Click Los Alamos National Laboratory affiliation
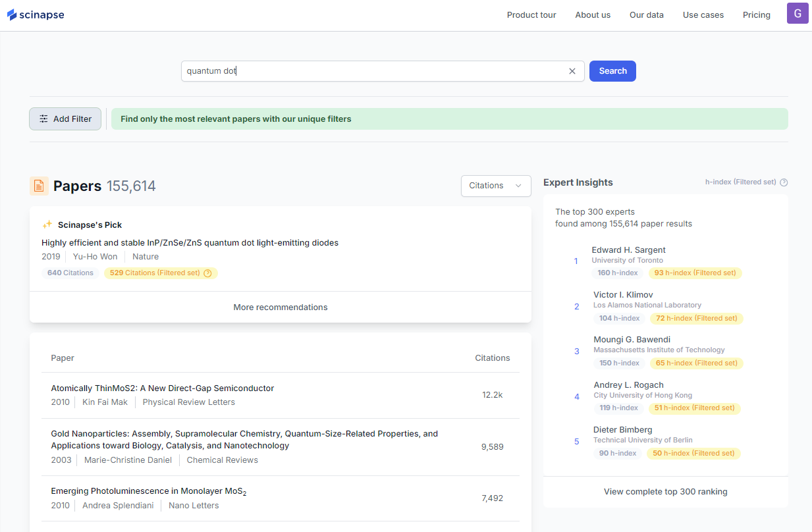This screenshot has height=532, width=812. pos(647,305)
